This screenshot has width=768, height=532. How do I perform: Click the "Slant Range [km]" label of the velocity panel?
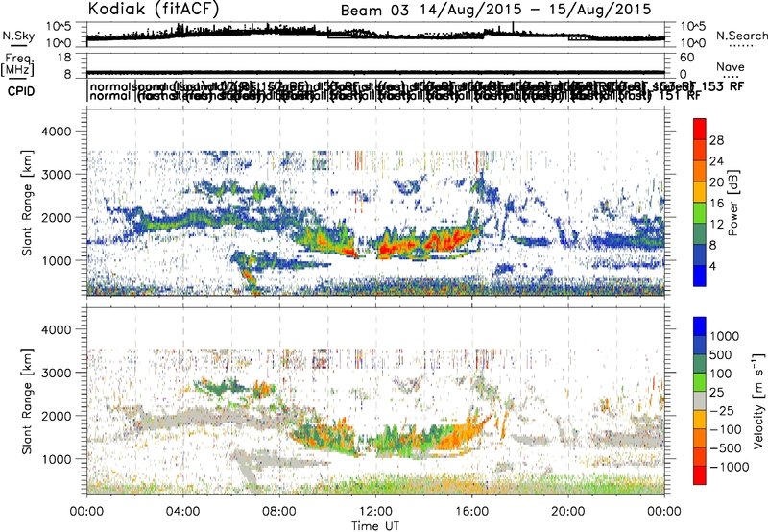point(27,401)
